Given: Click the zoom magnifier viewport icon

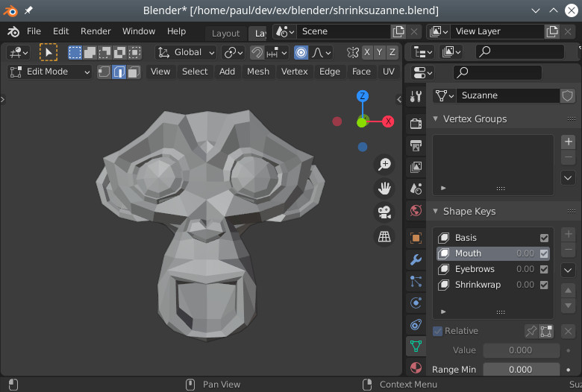Looking at the screenshot, I should [x=384, y=165].
